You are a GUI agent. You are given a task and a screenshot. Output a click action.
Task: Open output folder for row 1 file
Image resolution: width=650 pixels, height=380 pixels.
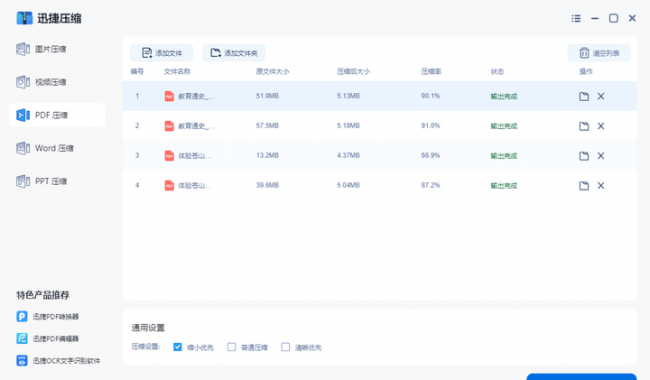click(x=584, y=96)
